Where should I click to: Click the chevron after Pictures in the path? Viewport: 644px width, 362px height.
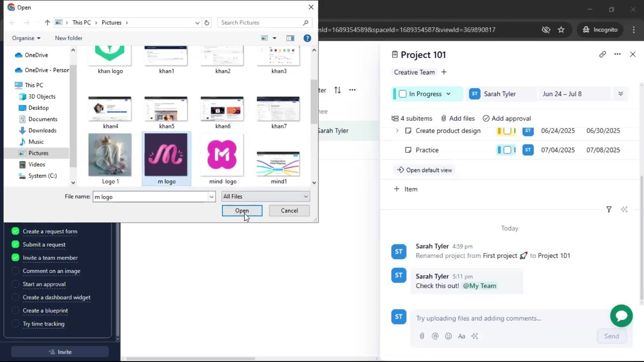(x=127, y=22)
